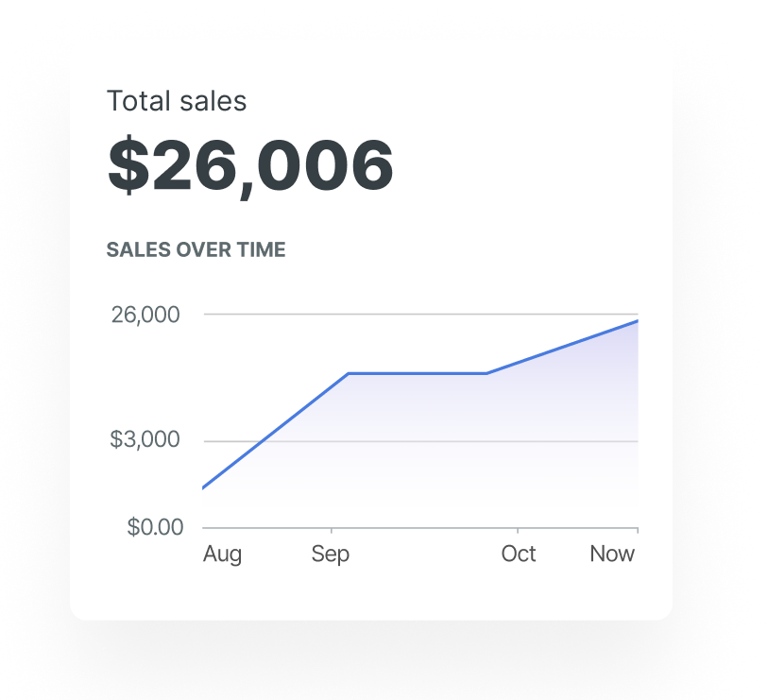Select the $26,006 total sales figure
This screenshot has width=768, height=700.
coord(250,165)
